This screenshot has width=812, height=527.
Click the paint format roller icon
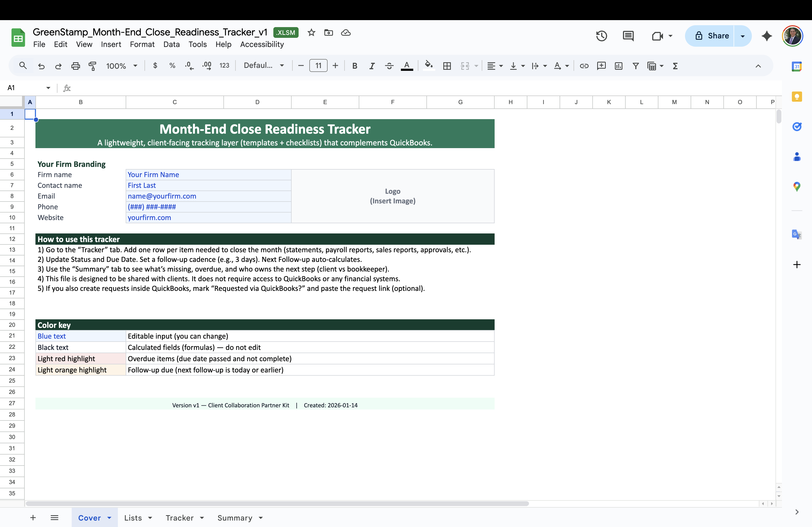(92, 66)
